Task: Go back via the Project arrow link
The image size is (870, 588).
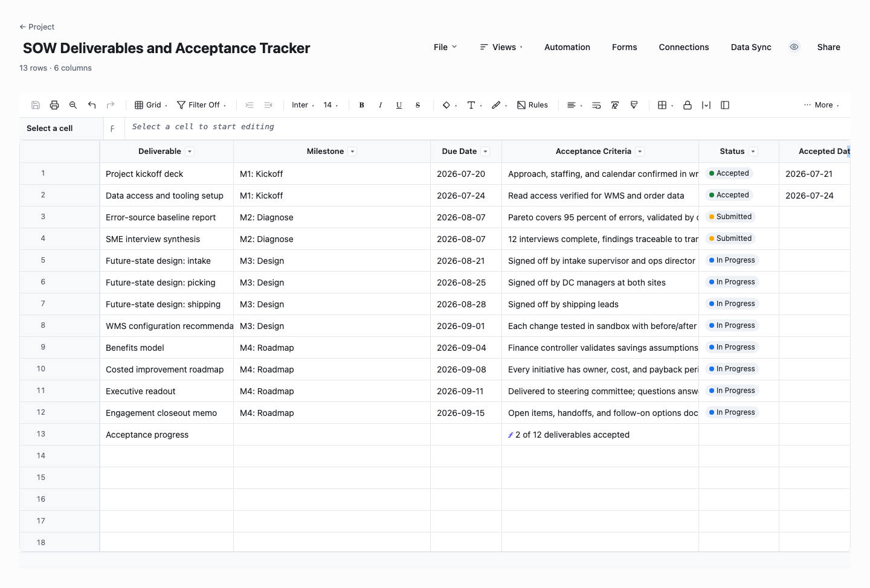Action: click(37, 27)
